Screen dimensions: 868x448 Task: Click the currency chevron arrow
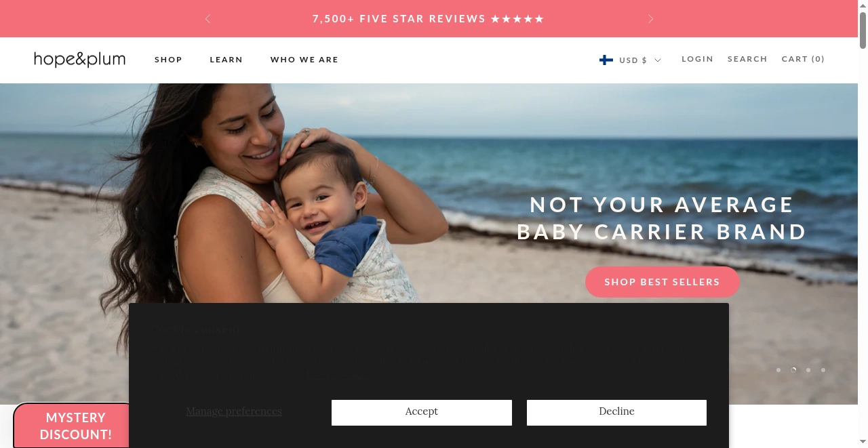pyautogui.click(x=658, y=60)
